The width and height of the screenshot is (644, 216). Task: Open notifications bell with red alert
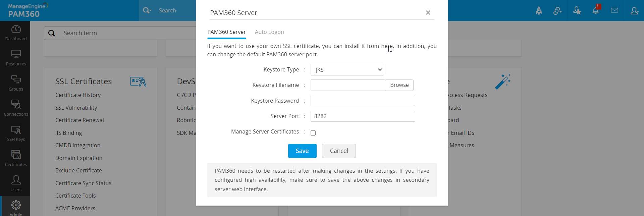pos(596,10)
